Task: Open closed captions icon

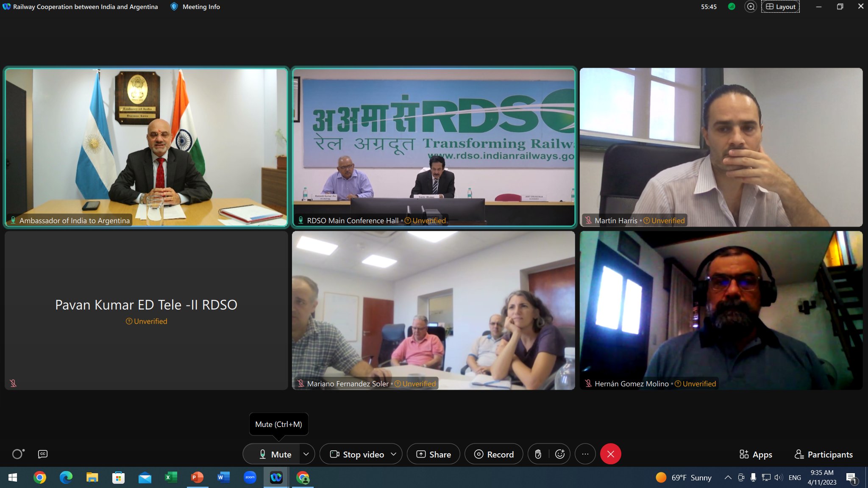Action: pos(43,454)
